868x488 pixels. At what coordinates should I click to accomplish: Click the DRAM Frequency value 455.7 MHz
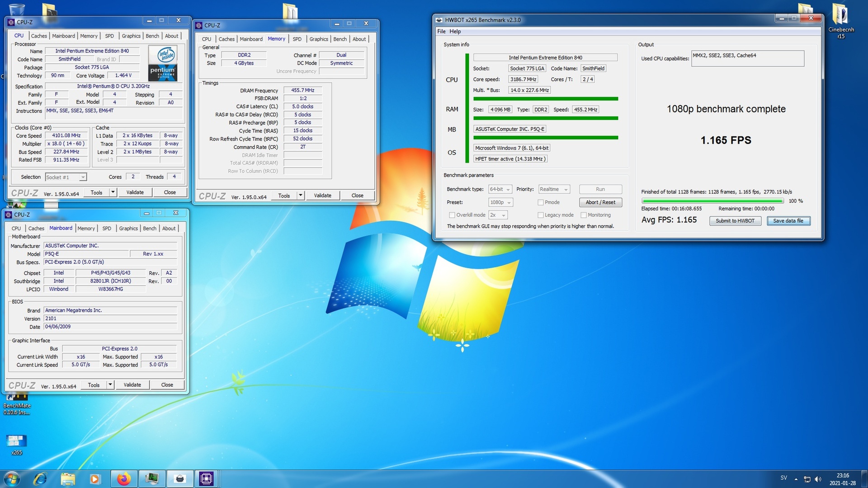tap(303, 90)
